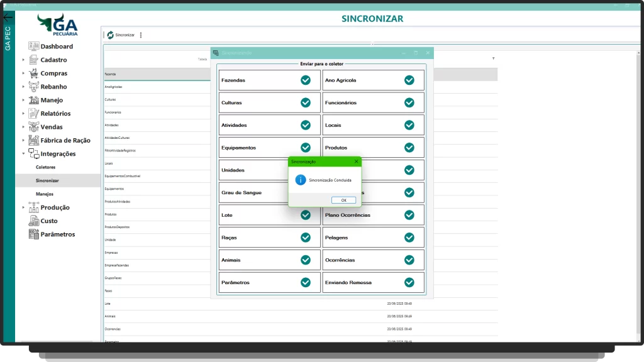The height and width of the screenshot is (362, 644).
Task: Click the Rebanho cattle head icon
Action: click(x=34, y=87)
